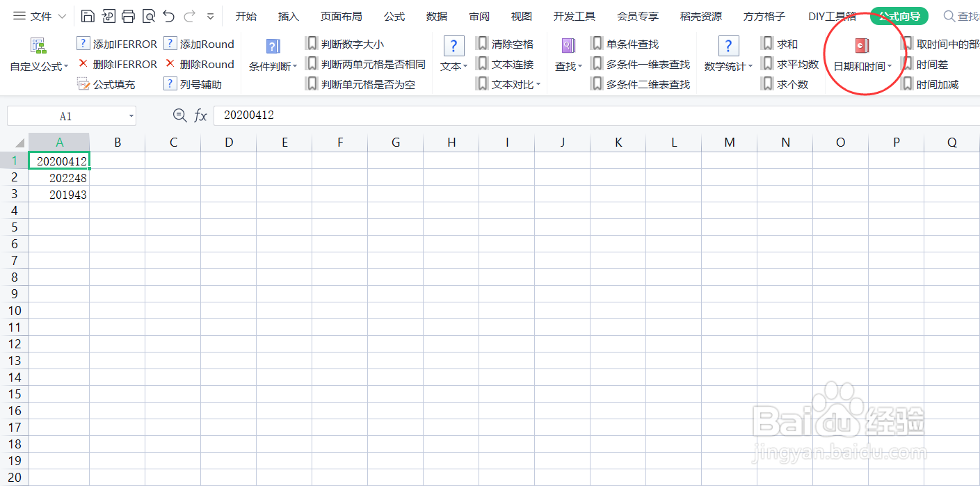Click 添加IFERROR button

pos(117,44)
